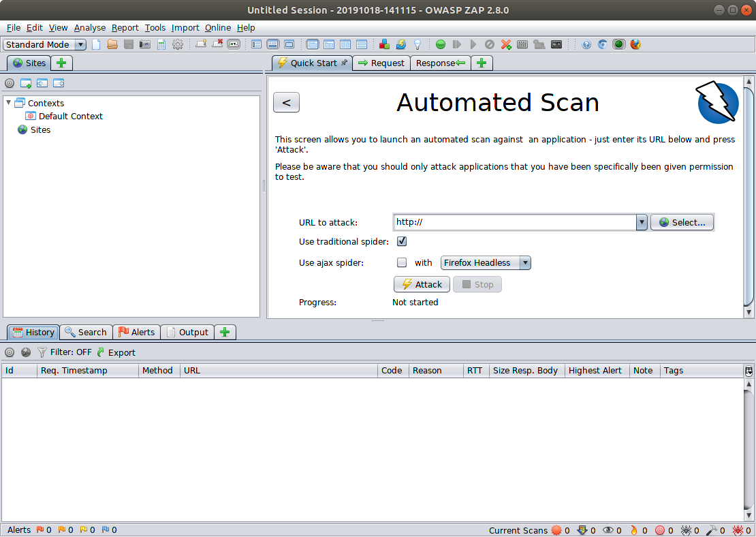Click the URL to attack input field
The height and width of the screenshot is (537, 756).
[x=514, y=222]
